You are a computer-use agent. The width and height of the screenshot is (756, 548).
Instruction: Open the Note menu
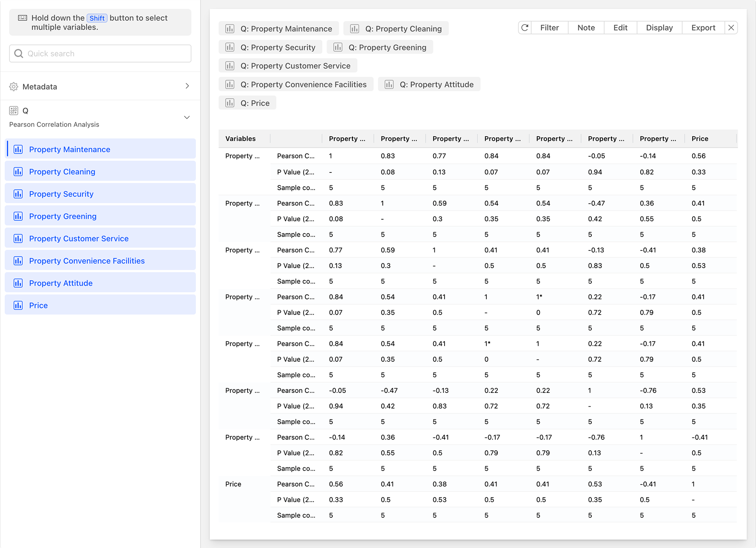pos(586,28)
